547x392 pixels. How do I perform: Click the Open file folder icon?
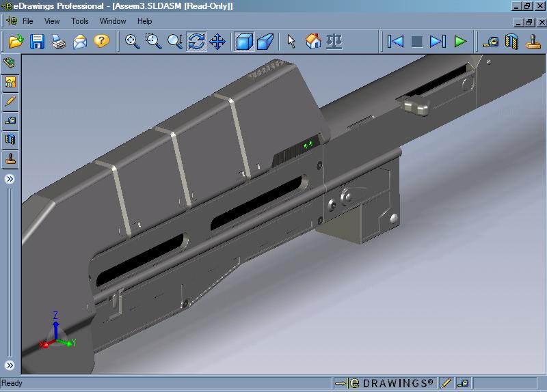pos(16,42)
